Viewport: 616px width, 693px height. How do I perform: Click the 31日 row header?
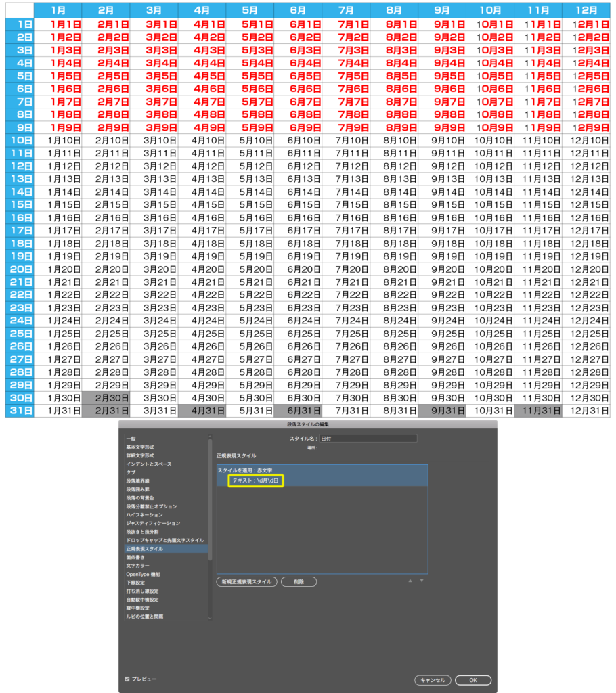tap(20, 411)
